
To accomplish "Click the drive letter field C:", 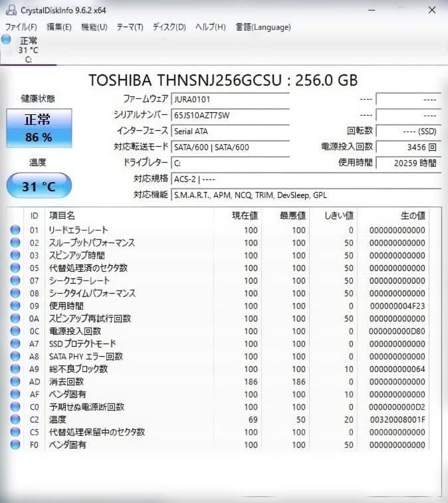I will [x=231, y=163].
